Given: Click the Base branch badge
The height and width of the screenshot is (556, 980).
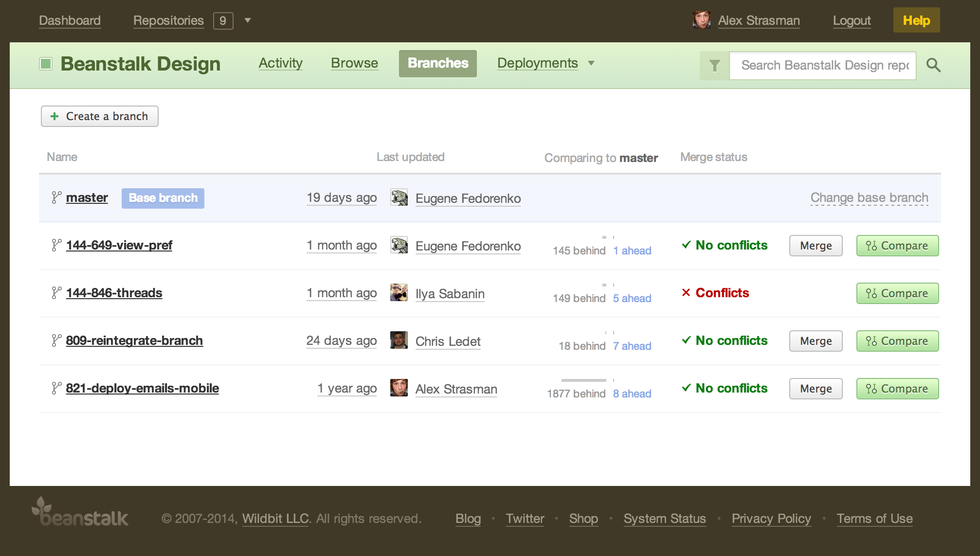Looking at the screenshot, I should pos(163,198).
